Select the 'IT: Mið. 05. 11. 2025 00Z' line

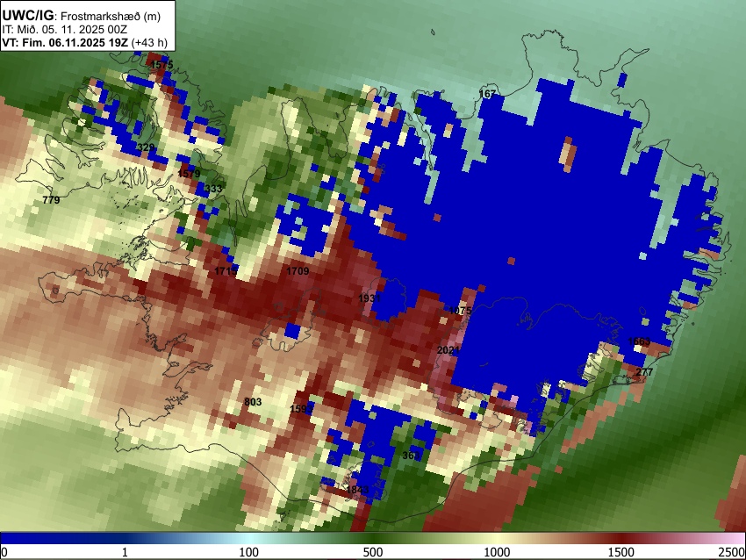pyautogui.click(x=64, y=30)
